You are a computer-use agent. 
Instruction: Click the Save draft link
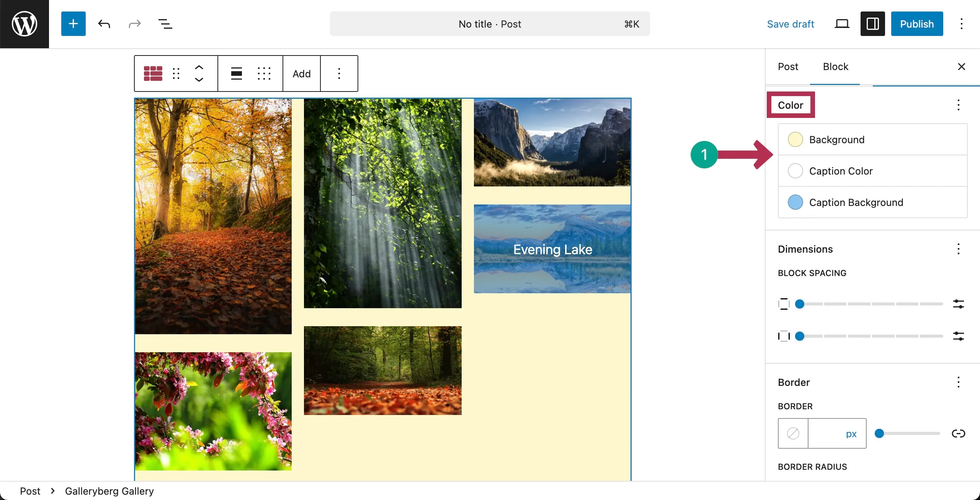(791, 24)
